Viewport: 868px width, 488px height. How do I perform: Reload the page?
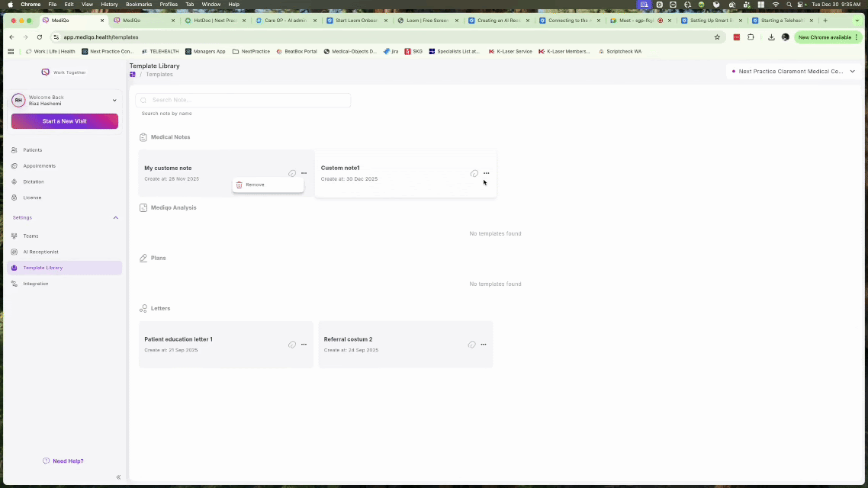click(x=40, y=37)
